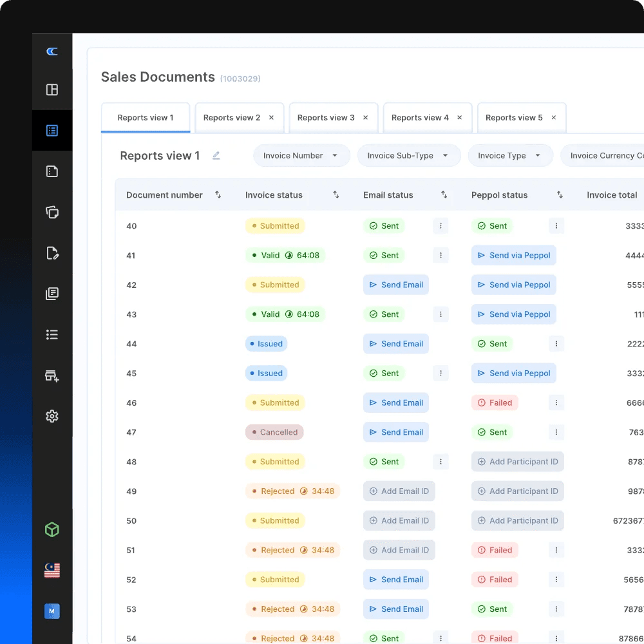
Task: Click Add Email ID on document 49
Action: [399, 491]
